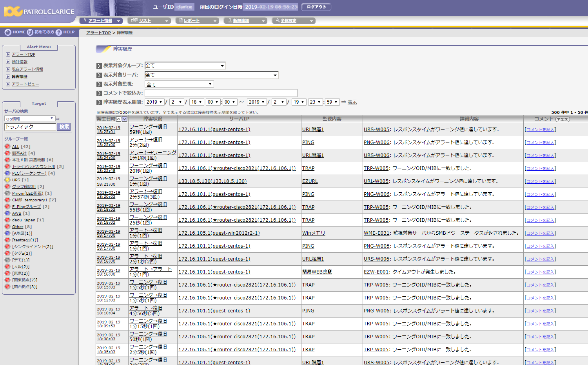
Task: Click the play arrow icon beside 統計情報
Action: pyautogui.click(x=8, y=62)
